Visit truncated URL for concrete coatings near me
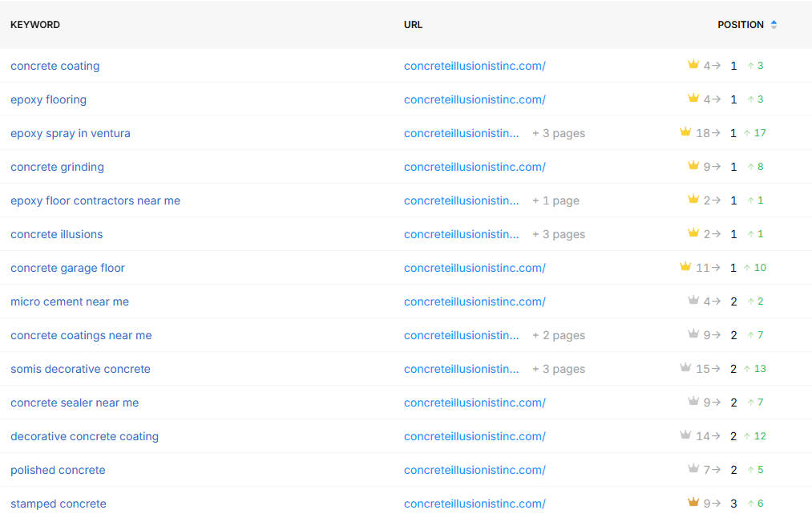The height and width of the screenshot is (518, 812). pyautogui.click(x=462, y=335)
